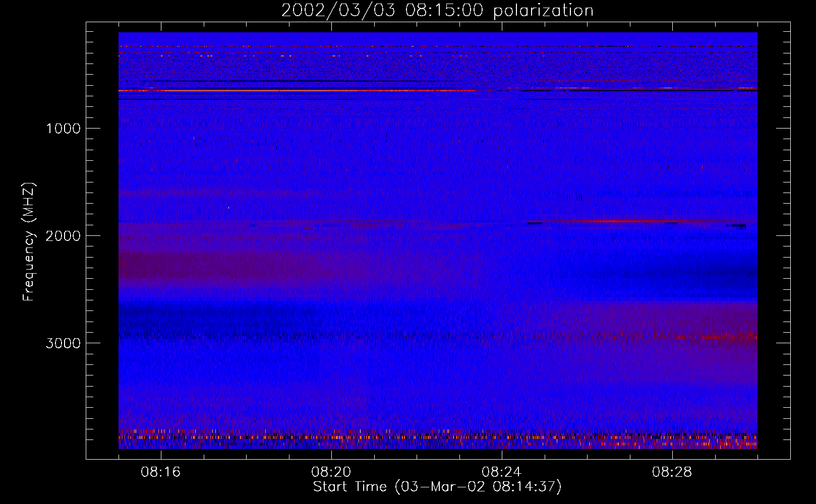The height and width of the screenshot is (504, 816).
Task: Click the 2000 frequency axis label
Action: [63, 236]
